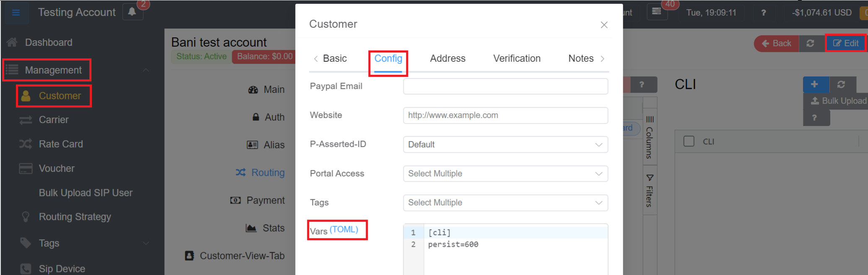Expand the Portal Access multi-select
868x275 pixels.
[505, 174]
